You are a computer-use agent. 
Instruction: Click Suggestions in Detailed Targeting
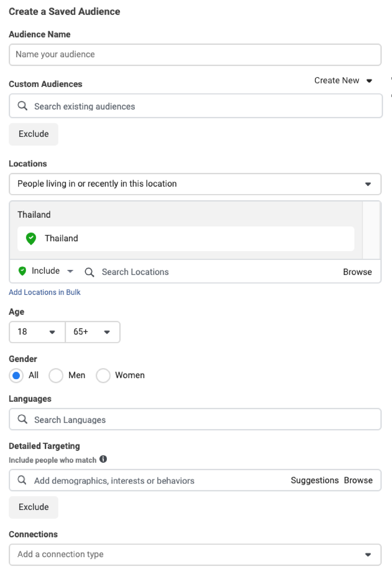click(314, 480)
